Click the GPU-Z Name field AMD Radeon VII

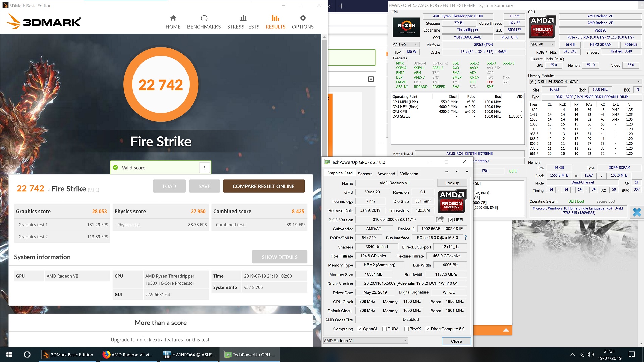click(x=394, y=183)
